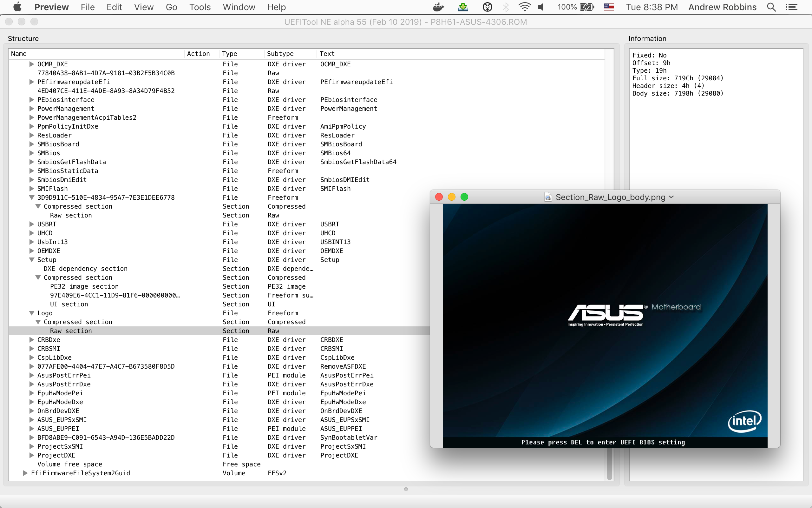
Task: Open the Edit menu
Action: pos(114,7)
